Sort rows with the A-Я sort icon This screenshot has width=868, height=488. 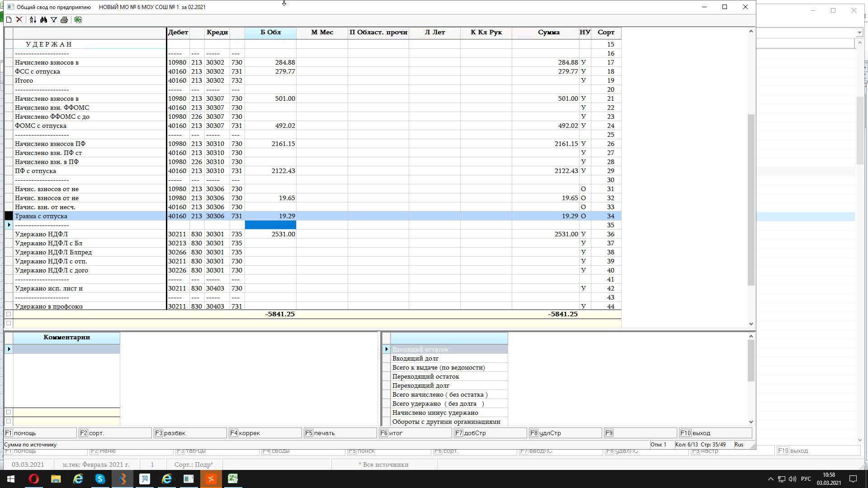[x=33, y=20]
